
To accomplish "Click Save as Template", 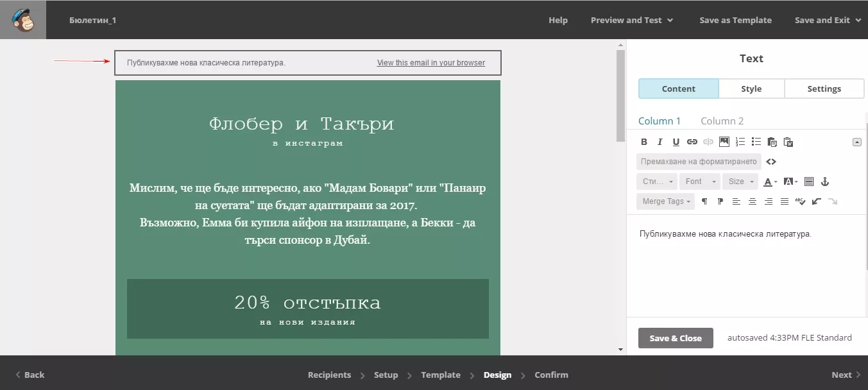I will pyautogui.click(x=735, y=20).
